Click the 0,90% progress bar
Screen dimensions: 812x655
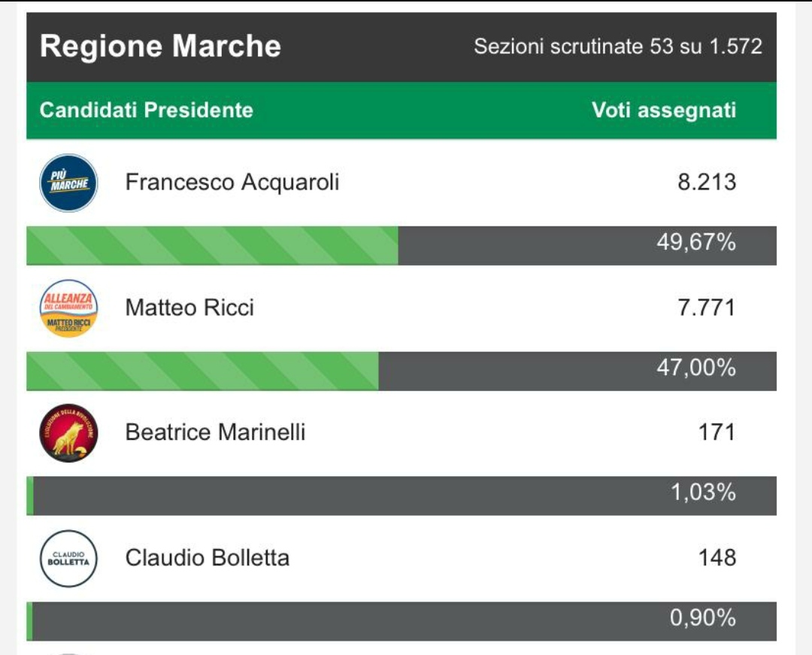(x=401, y=621)
